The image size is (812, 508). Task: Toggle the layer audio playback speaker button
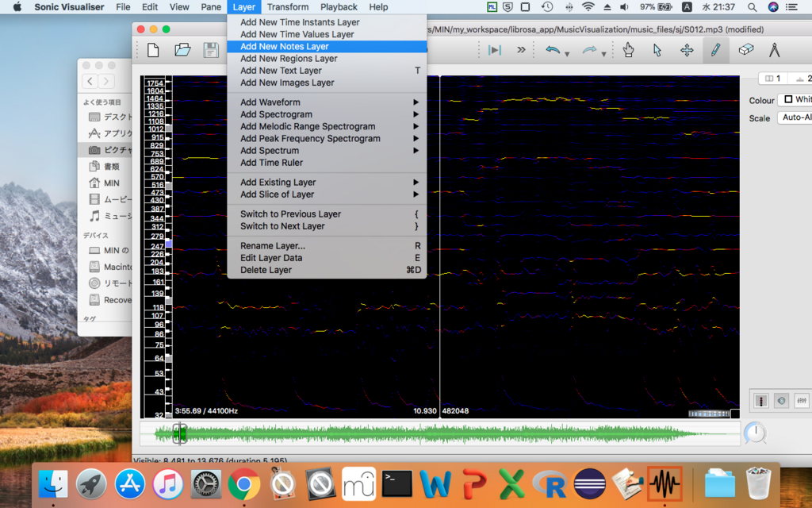click(781, 401)
